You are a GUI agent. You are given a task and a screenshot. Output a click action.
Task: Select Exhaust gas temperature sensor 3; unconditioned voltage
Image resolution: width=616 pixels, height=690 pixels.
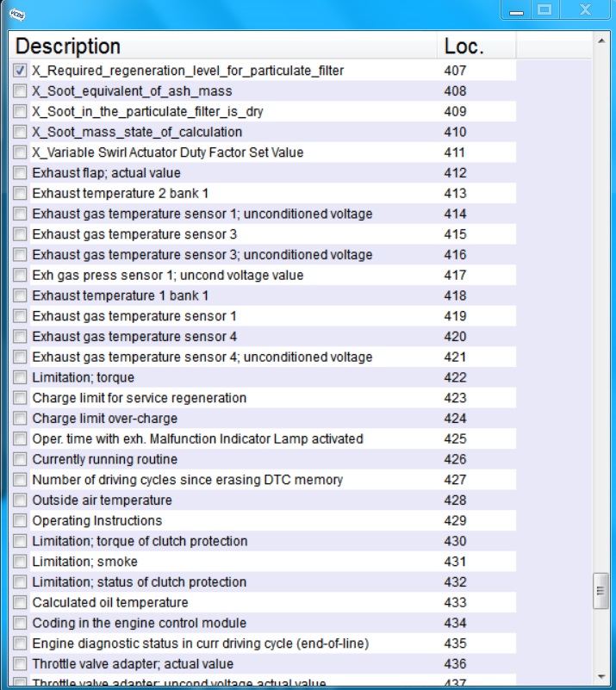coord(263,255)
